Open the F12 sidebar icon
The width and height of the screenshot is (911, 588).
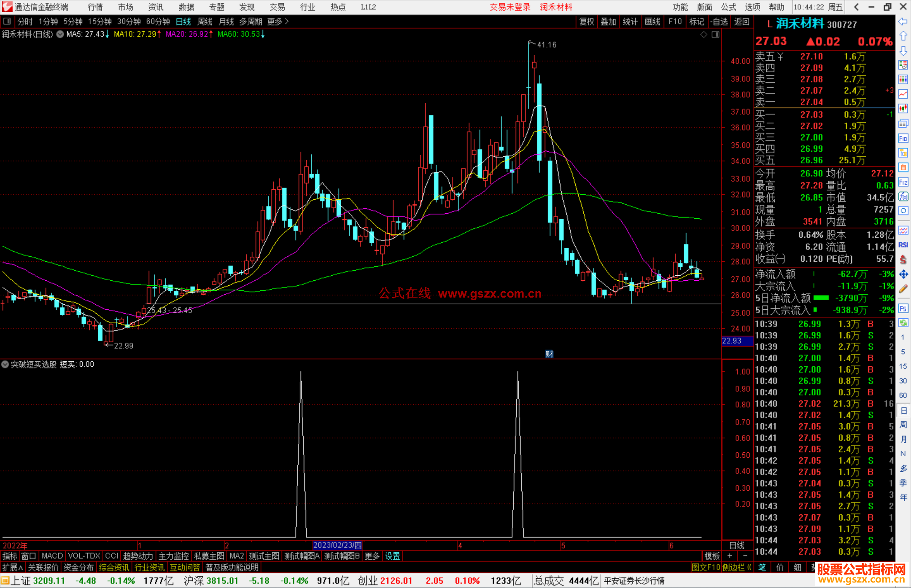click(x=903, y=182)
